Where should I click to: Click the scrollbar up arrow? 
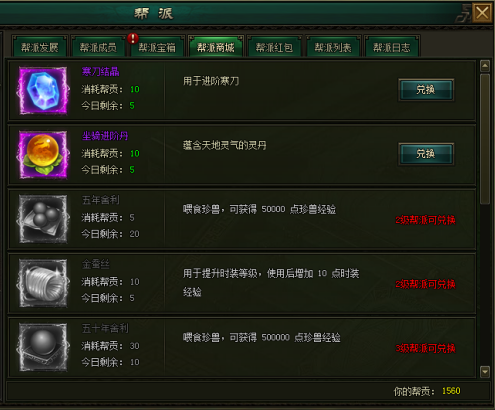[x=485, y=66]
